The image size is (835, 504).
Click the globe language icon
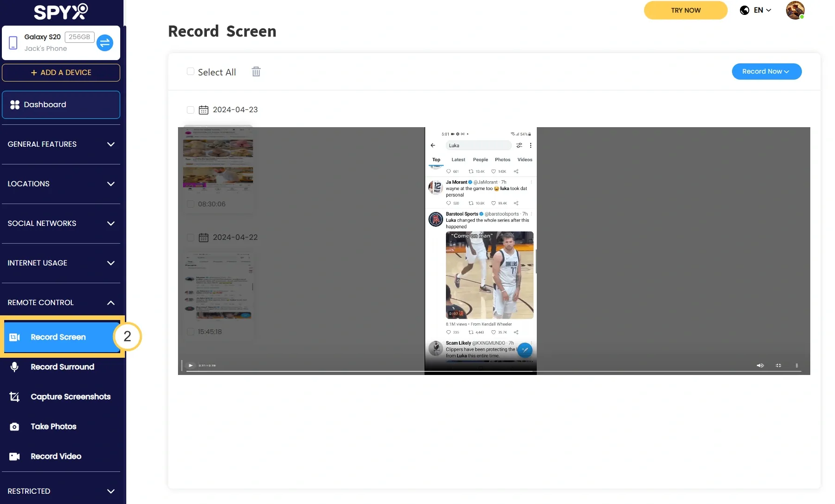pyautogui.click(x=745, y=10)
